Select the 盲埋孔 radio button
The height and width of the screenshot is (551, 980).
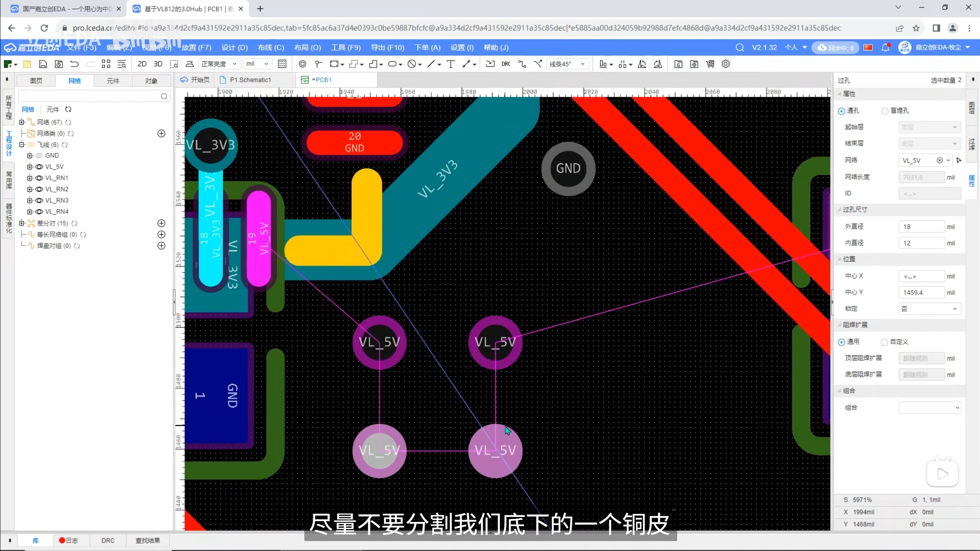pyautogui.click(x=885, y=111)
